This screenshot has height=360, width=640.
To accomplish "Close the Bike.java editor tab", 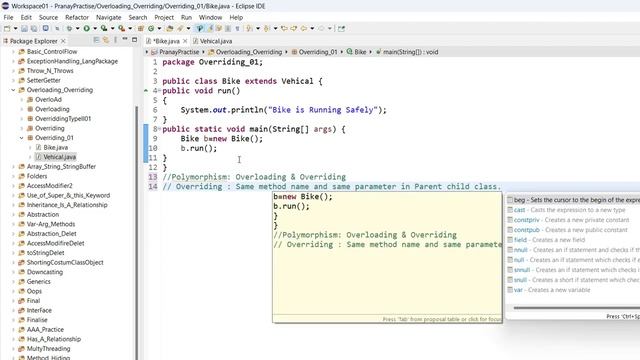I will point(185,41).
